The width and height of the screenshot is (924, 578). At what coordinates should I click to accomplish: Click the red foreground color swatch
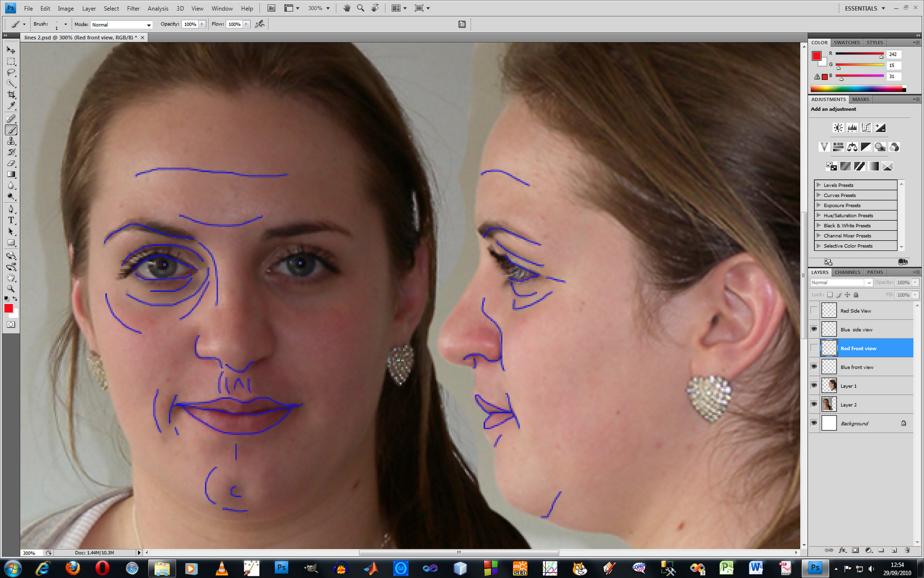(9, 309)
